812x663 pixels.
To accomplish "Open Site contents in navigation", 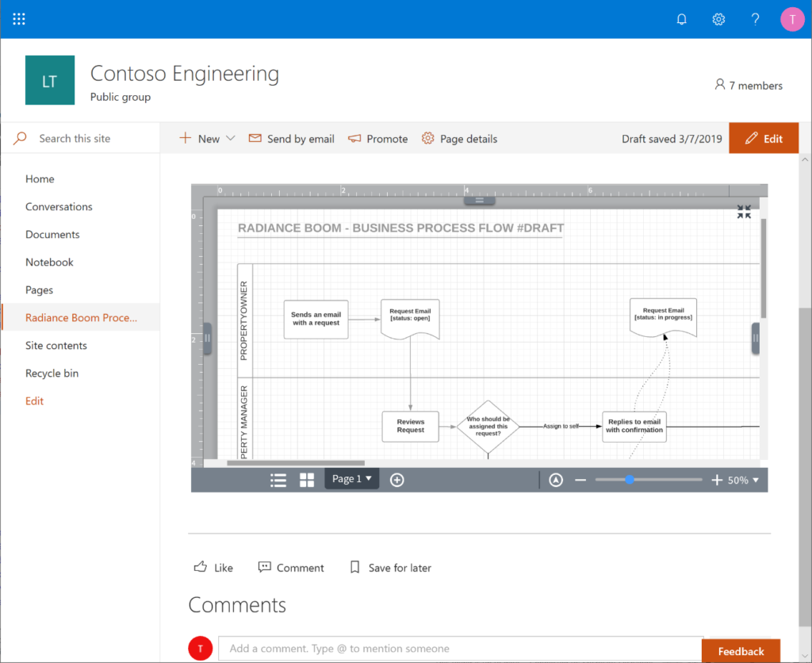I will point(56,346).
